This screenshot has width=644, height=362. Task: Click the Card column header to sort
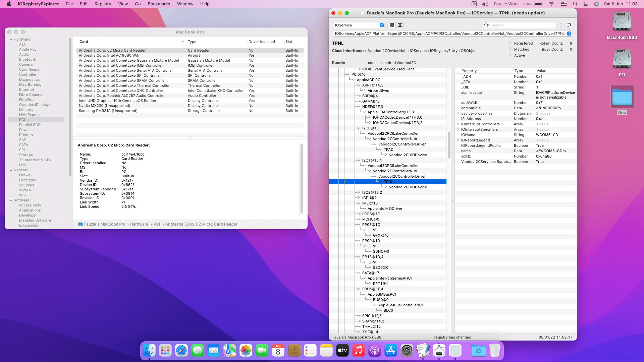(131, 42)
